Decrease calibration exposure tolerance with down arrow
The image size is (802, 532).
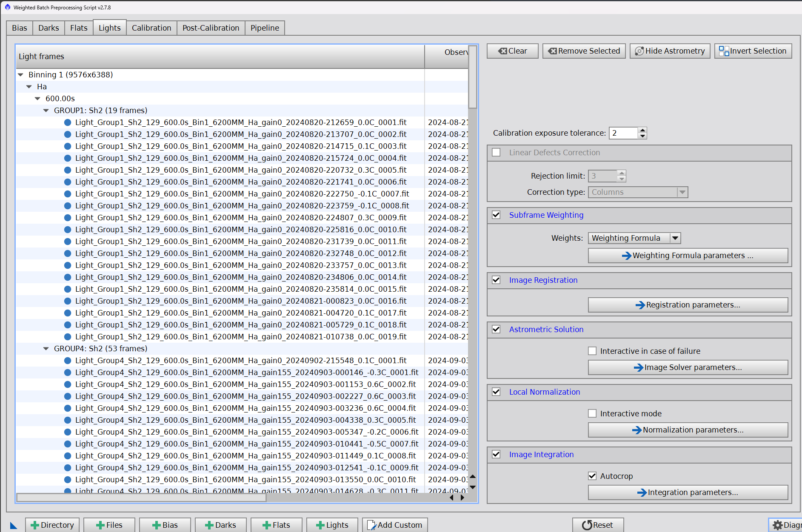pos(642,136)
